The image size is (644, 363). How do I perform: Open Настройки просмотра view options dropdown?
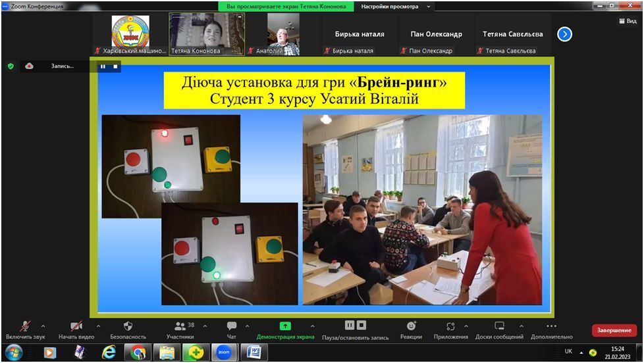point(396,7)
